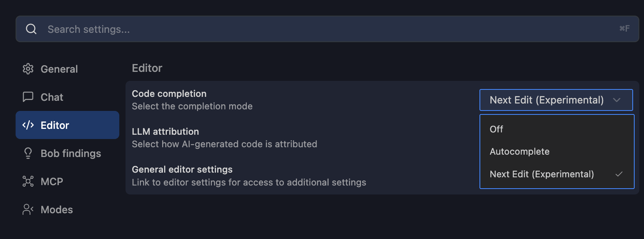Click the General gear icon

[x=28, y=69]
